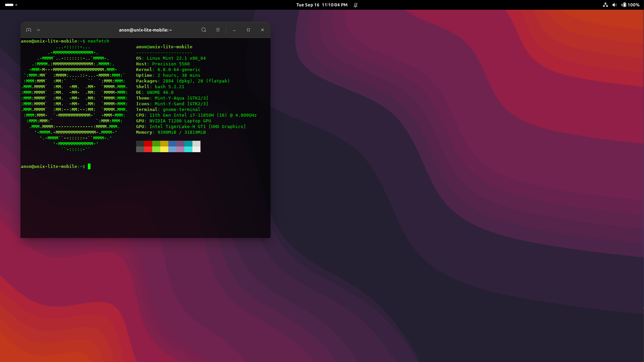The width and height of the screenshot is (644, 362).
Task: Click the volume speaker icon
Action: [x=614, y=5]
